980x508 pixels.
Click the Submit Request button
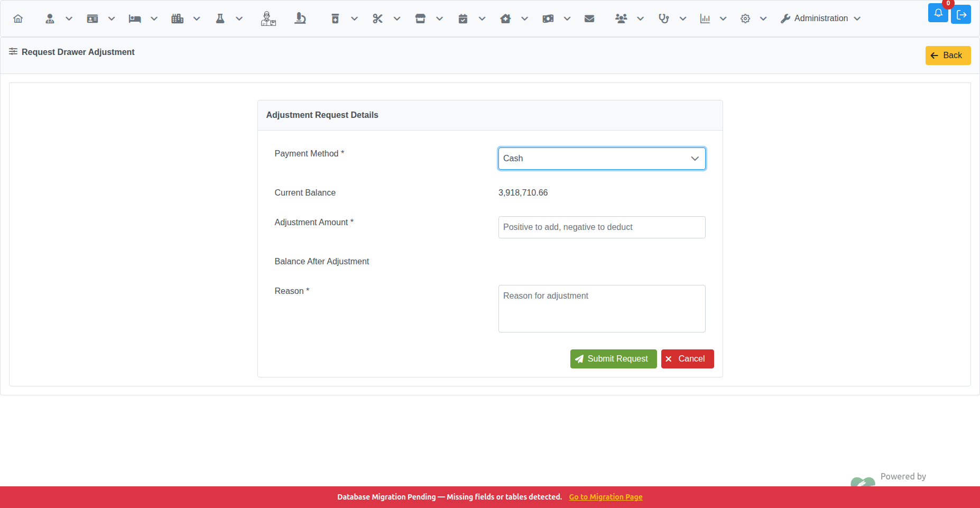(x=613, y=359)
